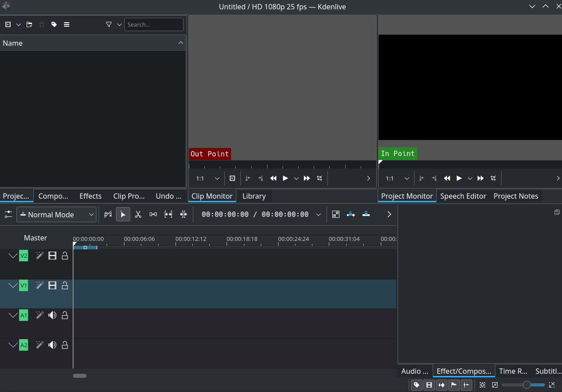This screenshot has height=392, width=562.
Task: Toggle show markers comments flag icon
Action: click(x=454, y=385)
